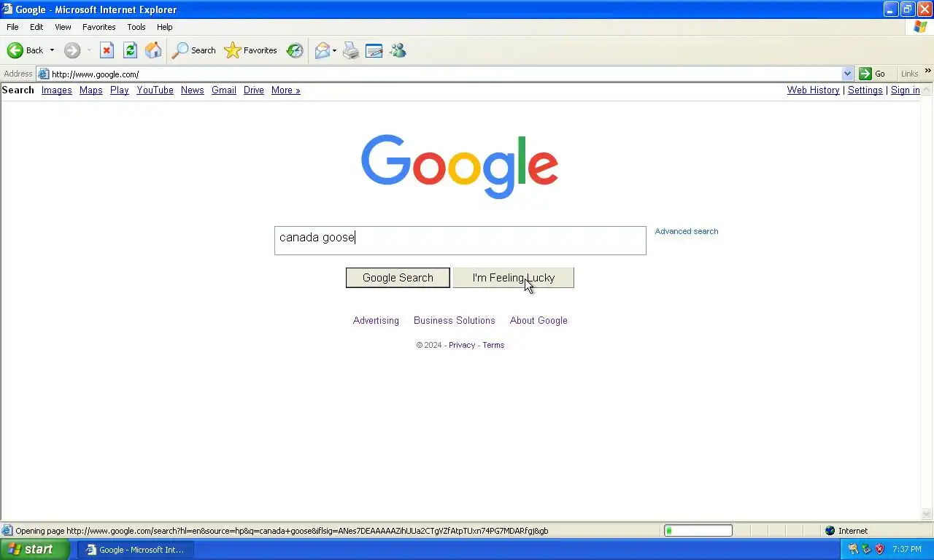Open the YouTube link
This screenshot has height=560, width=934.
coord(155,90)
